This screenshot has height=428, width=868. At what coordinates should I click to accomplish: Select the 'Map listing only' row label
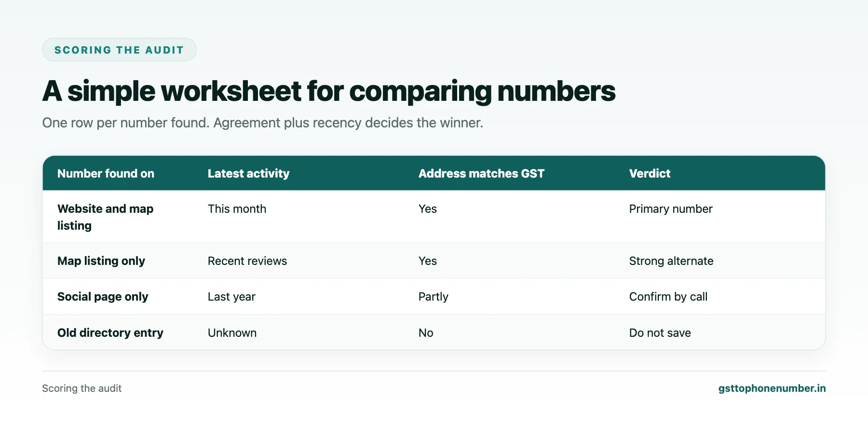(101, 261)
